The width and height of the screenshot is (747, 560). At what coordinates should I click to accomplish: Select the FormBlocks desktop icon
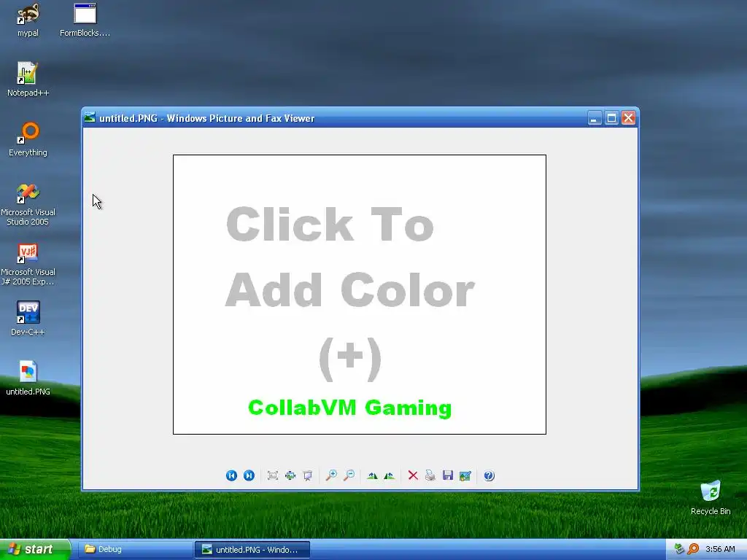click(x=85, y=20)
